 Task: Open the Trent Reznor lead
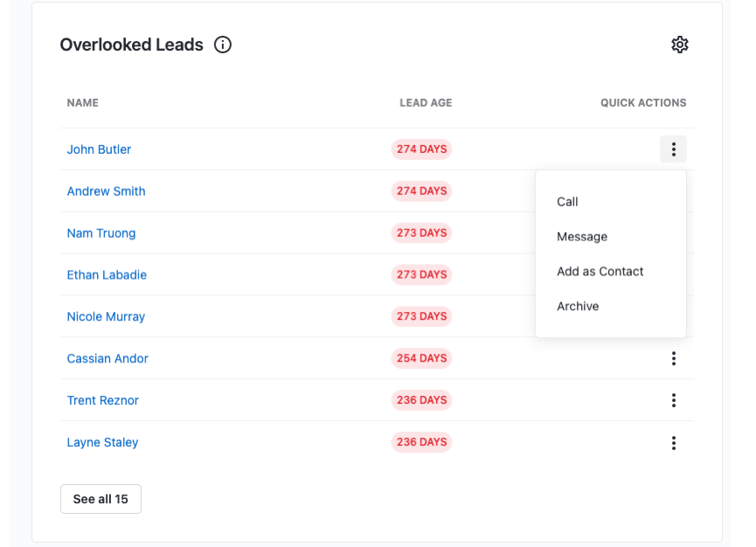[x=102, y=400]
